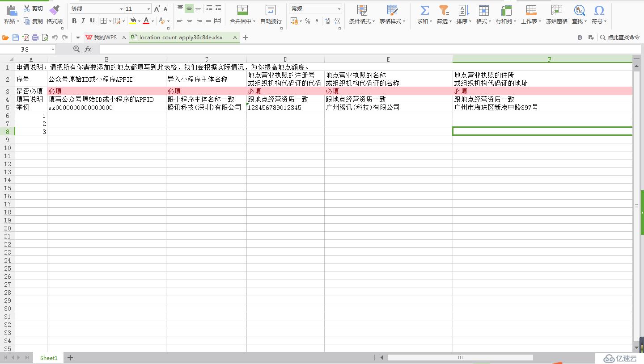Close the 我的WPS tab

[123, 38]
